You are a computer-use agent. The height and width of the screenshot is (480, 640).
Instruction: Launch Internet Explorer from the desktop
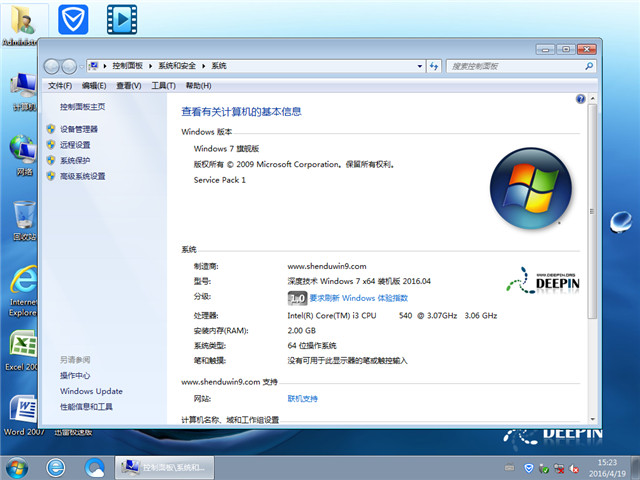pos(23,291)
